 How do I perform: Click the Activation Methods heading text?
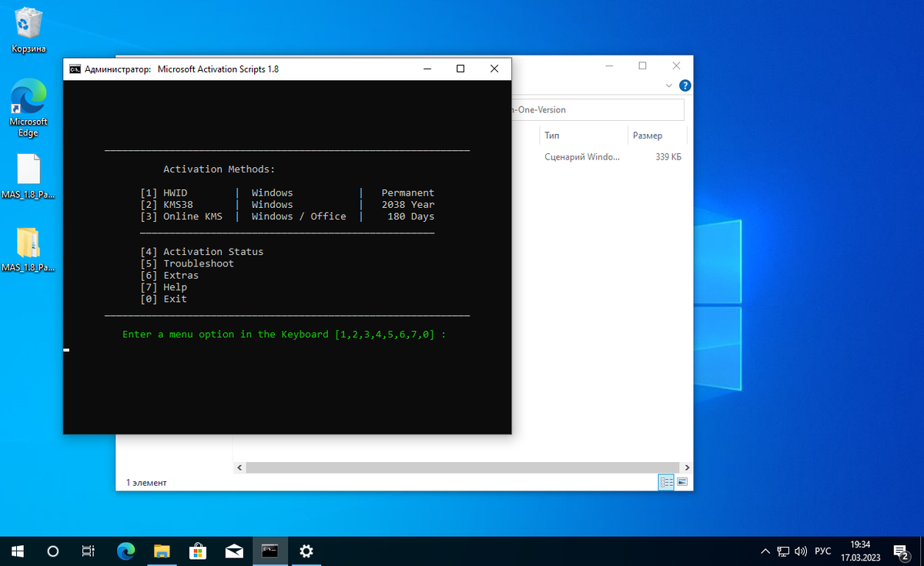(219, 169)
